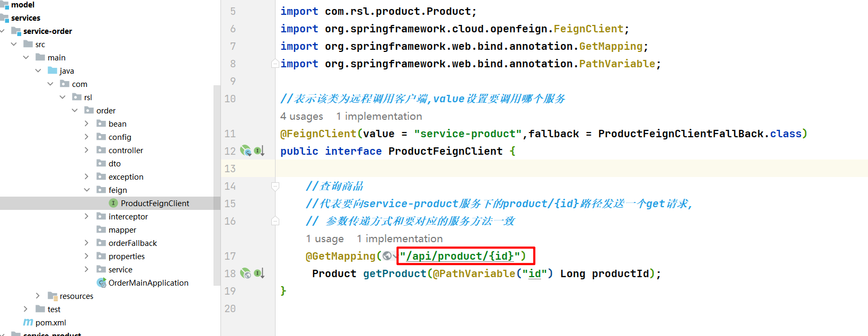The width and height of the screenshot is (868, 336).
Task: Collapse the src folder
Action: pyautogui.click(x=14, y=45)
